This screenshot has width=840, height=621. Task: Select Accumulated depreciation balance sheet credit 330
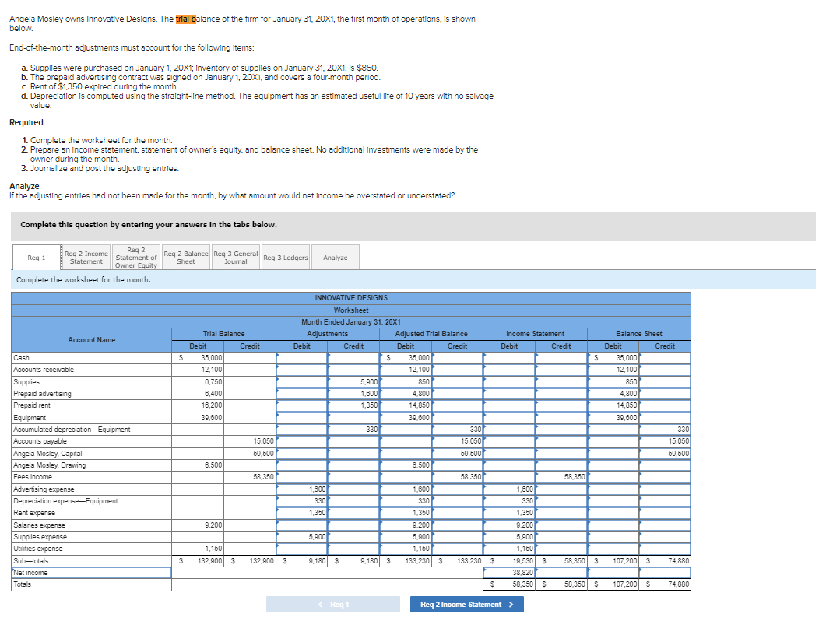(x=665, y=430)
